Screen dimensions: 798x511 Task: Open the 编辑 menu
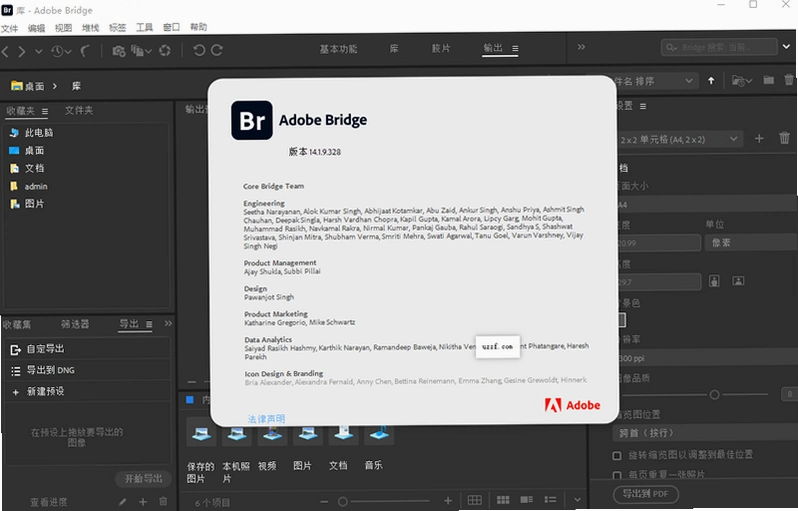pyautogui.click(x=36, y=28)
